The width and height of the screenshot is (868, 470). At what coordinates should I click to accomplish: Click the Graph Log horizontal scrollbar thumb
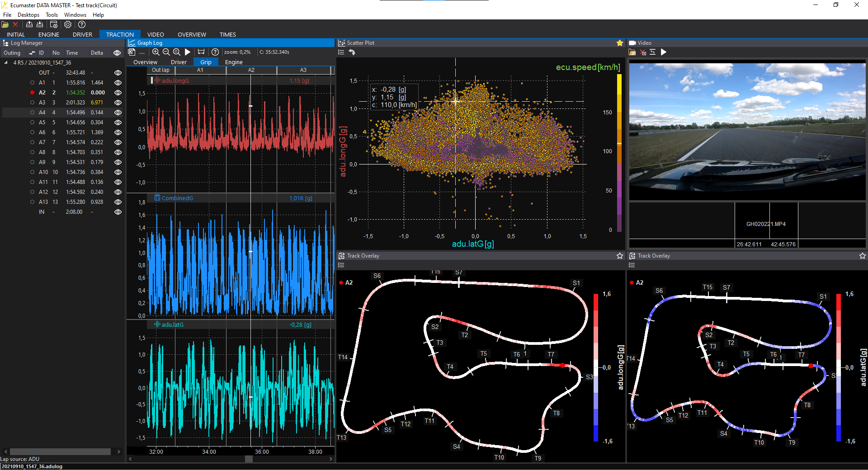click(249, 459)
